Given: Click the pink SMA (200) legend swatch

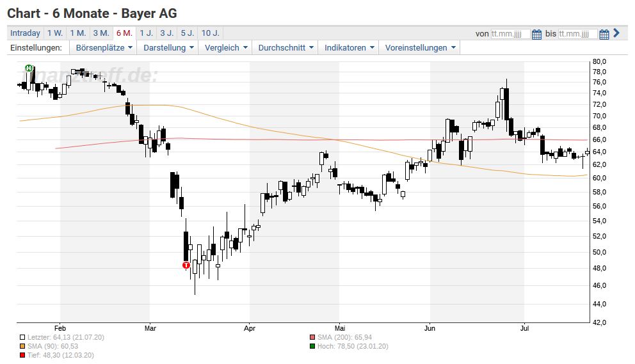Looking at the screenshot, I should coord(312,337).
